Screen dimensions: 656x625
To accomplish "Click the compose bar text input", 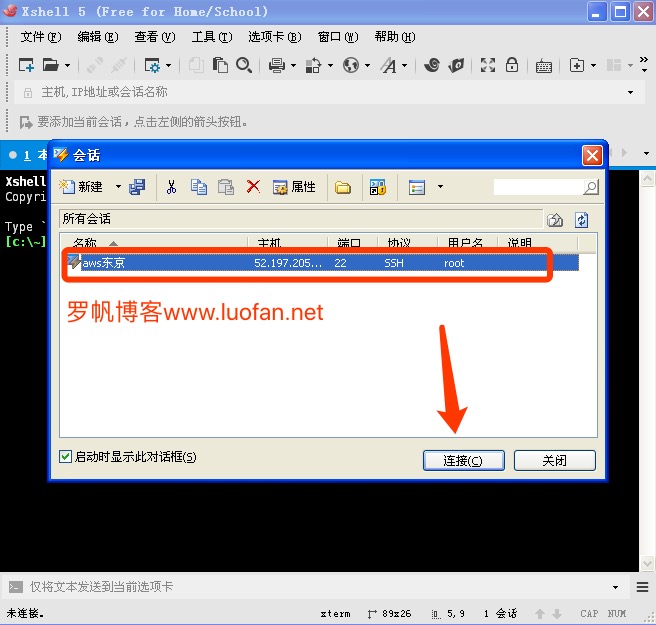I will click(318, 587).
